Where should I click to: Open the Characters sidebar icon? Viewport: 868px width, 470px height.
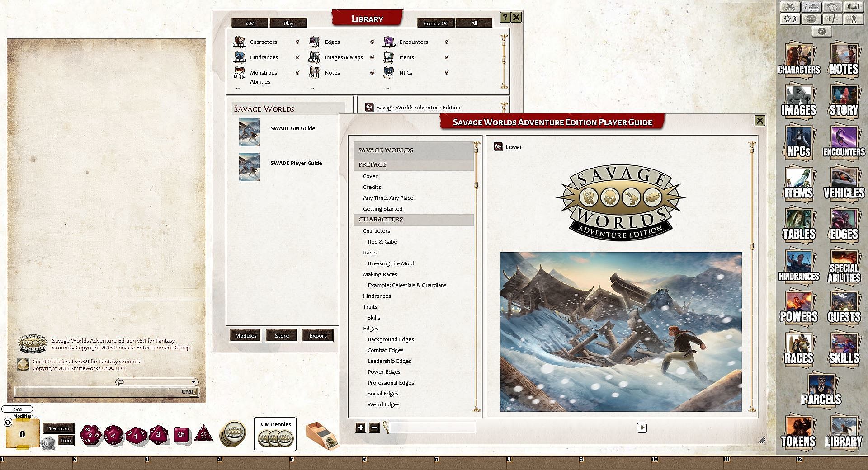tap(799, 59)
